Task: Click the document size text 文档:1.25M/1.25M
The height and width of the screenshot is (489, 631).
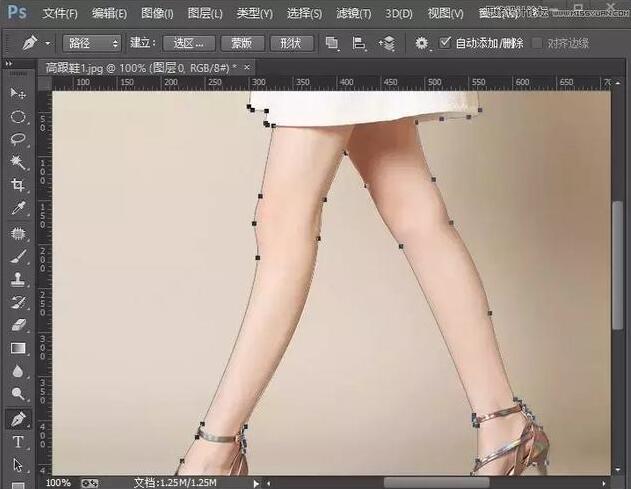Action: tap(175, 483)
